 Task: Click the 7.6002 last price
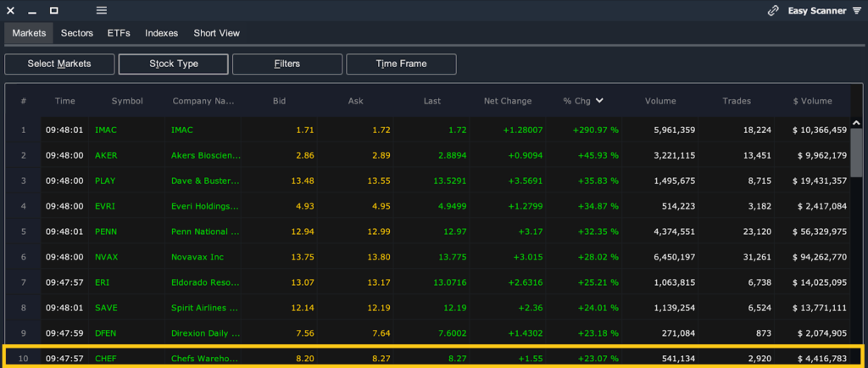click(453, 333)
